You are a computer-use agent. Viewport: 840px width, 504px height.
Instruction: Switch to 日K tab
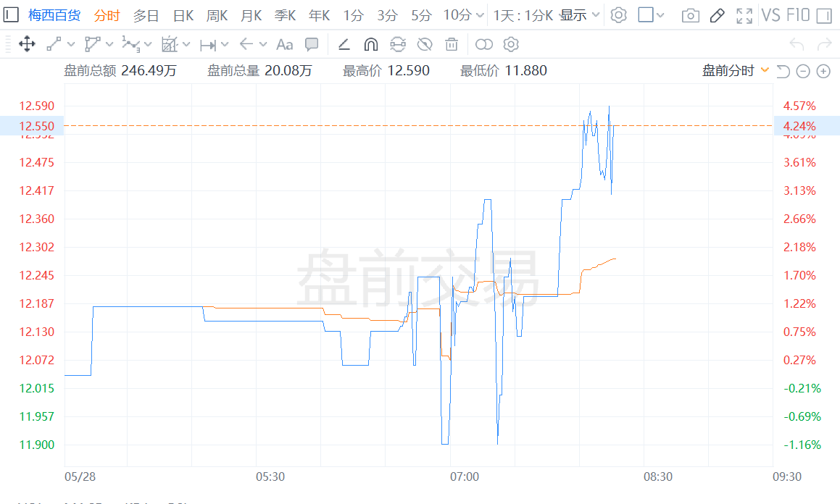[183, 15]
